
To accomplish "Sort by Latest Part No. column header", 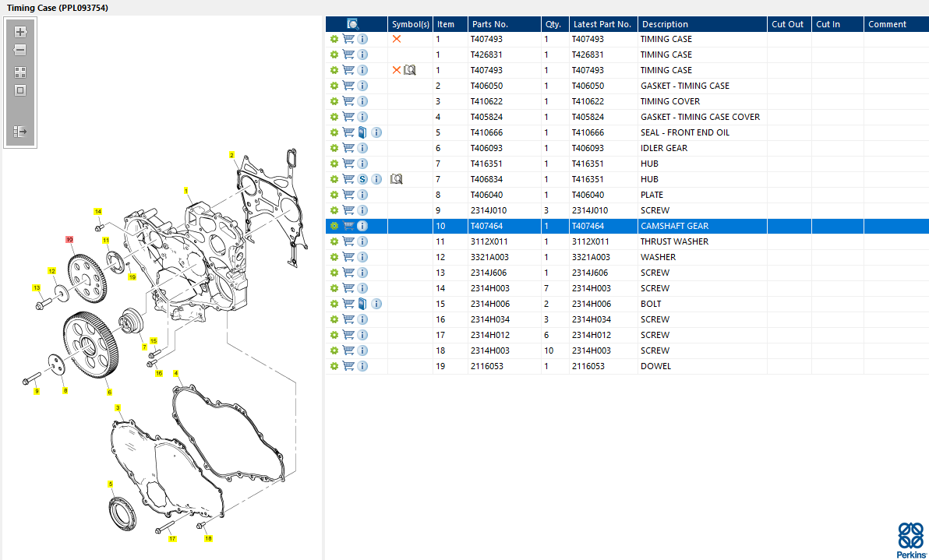I will pos(603,24).
